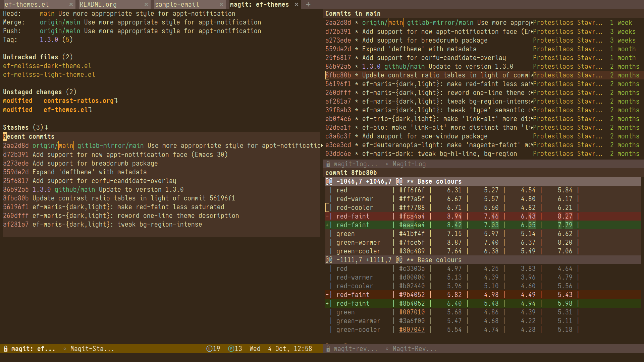Click added red-faint line with #8b4052
The height and width of the screenshot is (362, 644).
[483, 303]
